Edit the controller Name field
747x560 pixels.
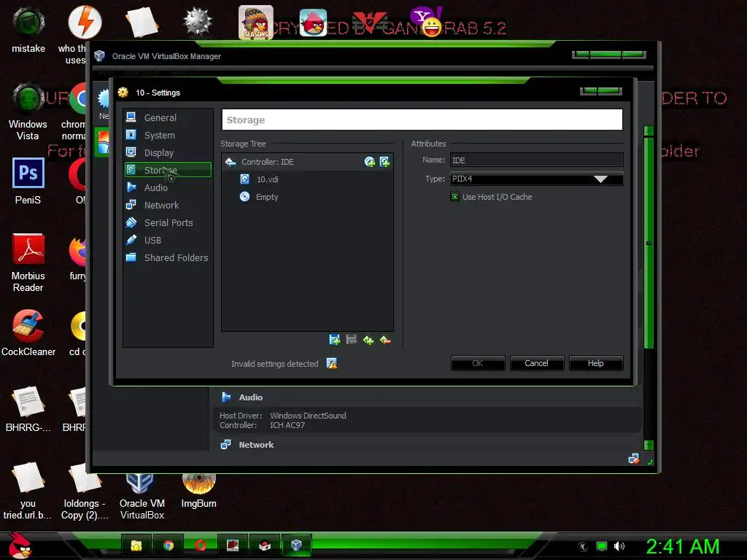[x=536, y=160]
